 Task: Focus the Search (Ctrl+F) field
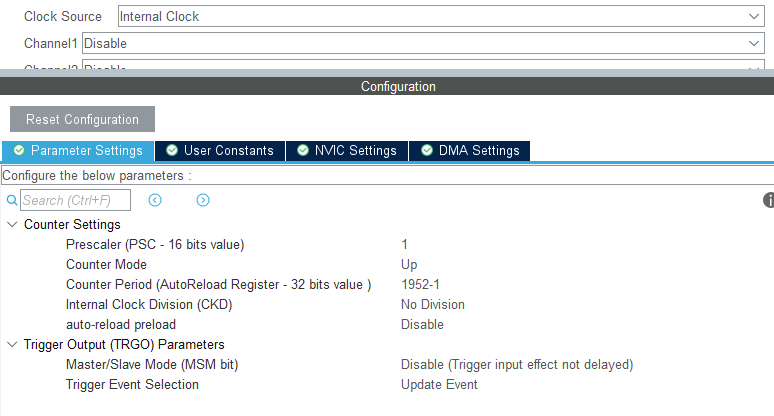pos(75,201)
